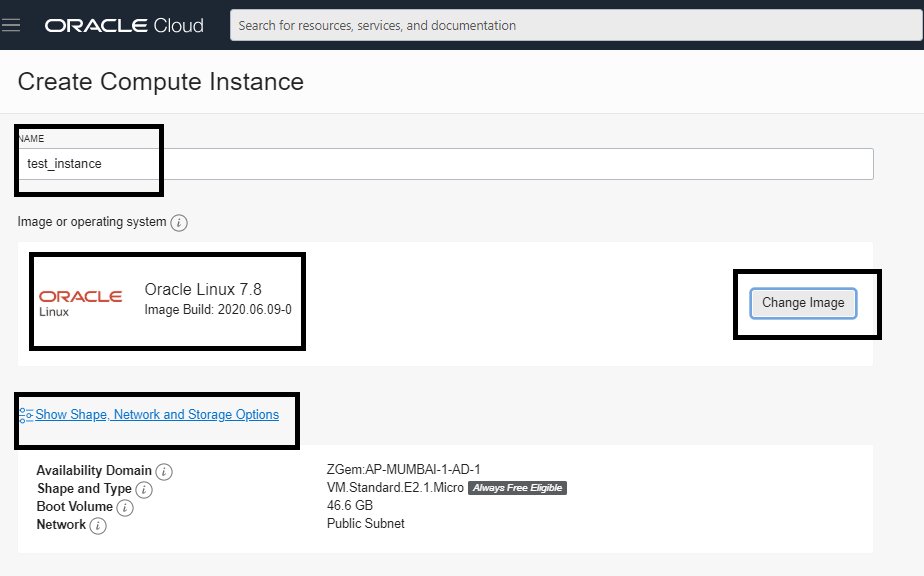Open the Boot Volume info tooltip
This screenshot has width=924, height=576.
[125, 508]
